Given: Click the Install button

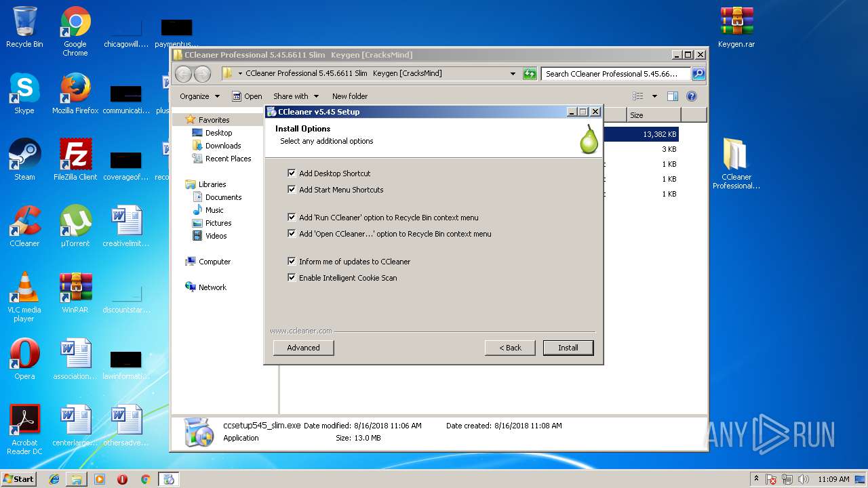Looking at the screenshot, I should 568,348.
